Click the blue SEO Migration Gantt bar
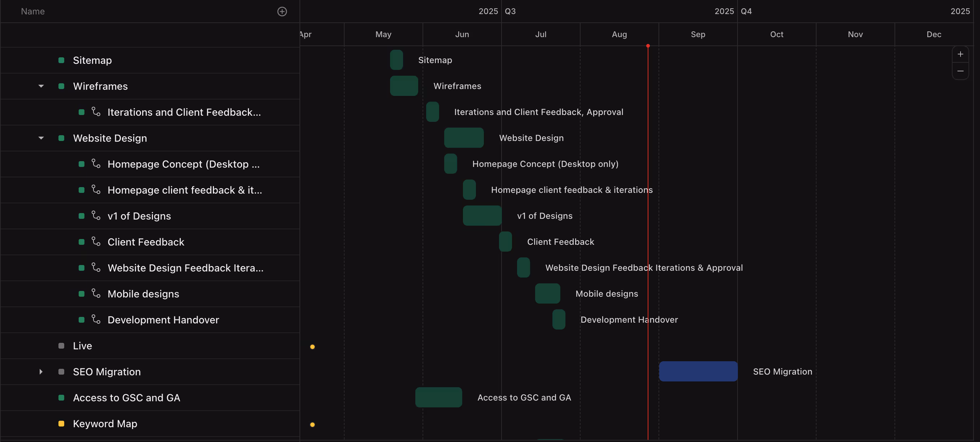 click(x=698, y=371)
